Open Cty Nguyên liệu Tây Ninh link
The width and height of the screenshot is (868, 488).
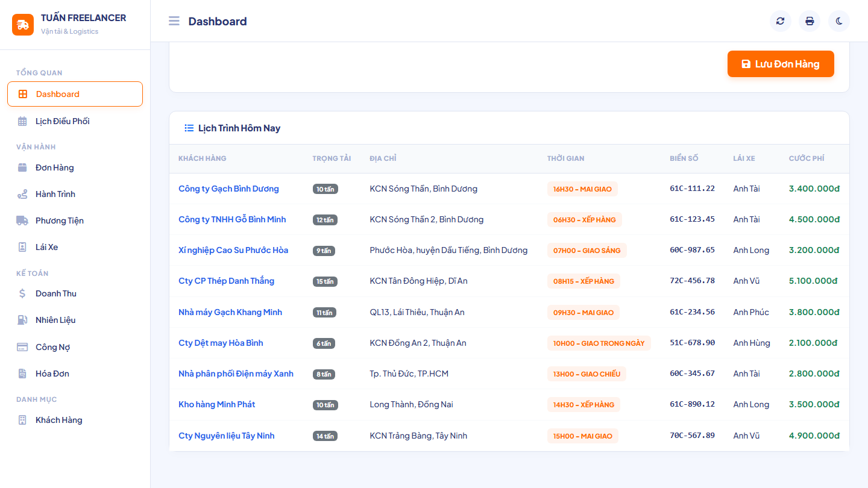pos(226,436)
